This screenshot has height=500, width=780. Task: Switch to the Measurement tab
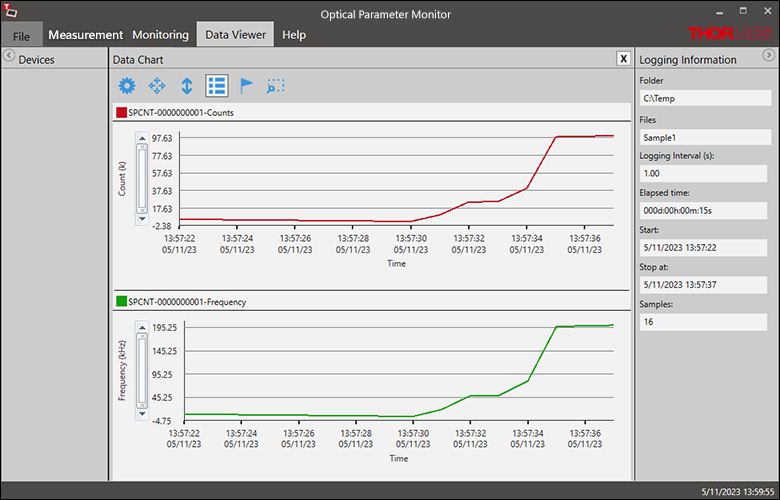[85, 35]
